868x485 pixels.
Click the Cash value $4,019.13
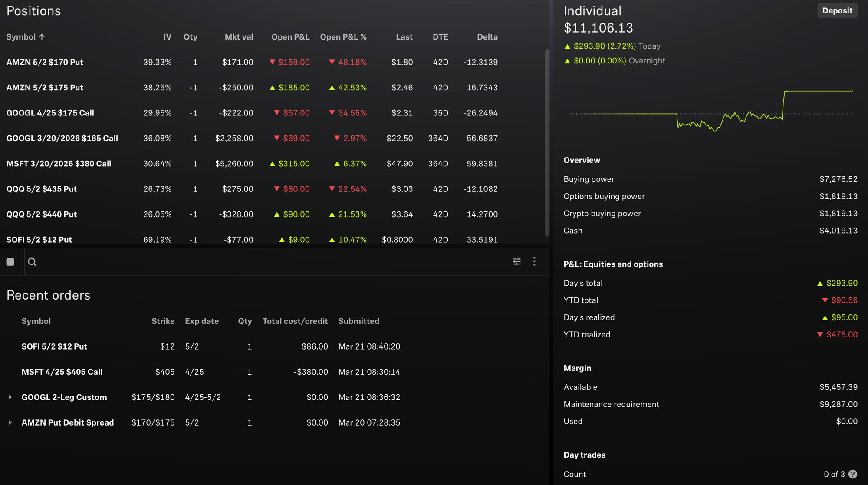tap(838, 231)
